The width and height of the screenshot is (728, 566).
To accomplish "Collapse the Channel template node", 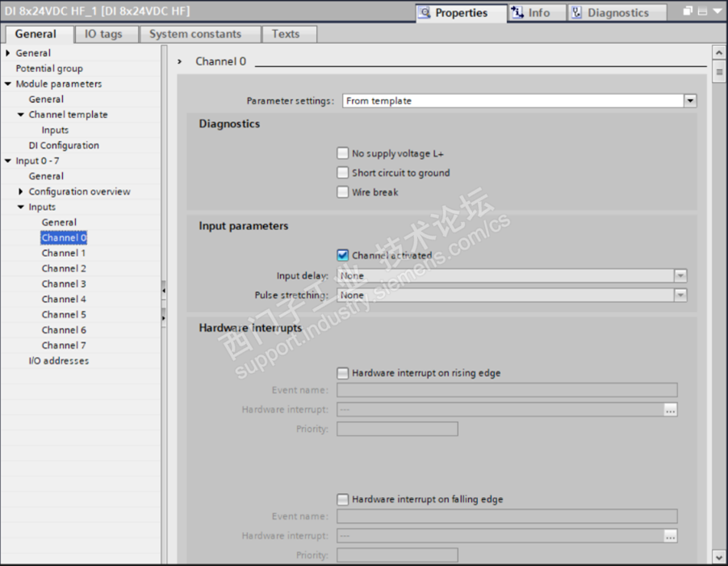I will [x=21, y=115].
